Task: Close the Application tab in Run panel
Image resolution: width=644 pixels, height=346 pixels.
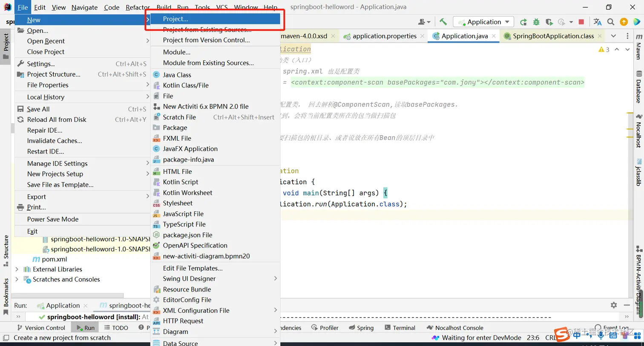Action: (x=86, y=306)
